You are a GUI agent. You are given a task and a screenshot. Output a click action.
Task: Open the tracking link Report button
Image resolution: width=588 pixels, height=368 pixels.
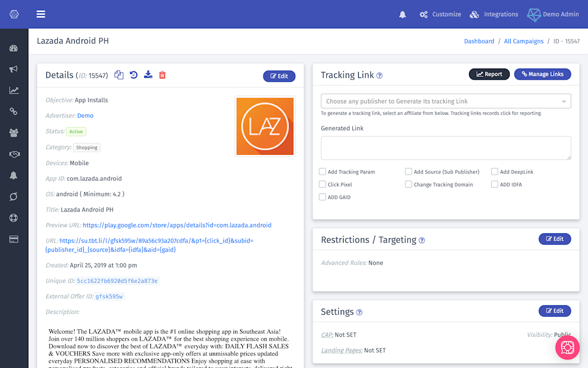pos(489,74)
